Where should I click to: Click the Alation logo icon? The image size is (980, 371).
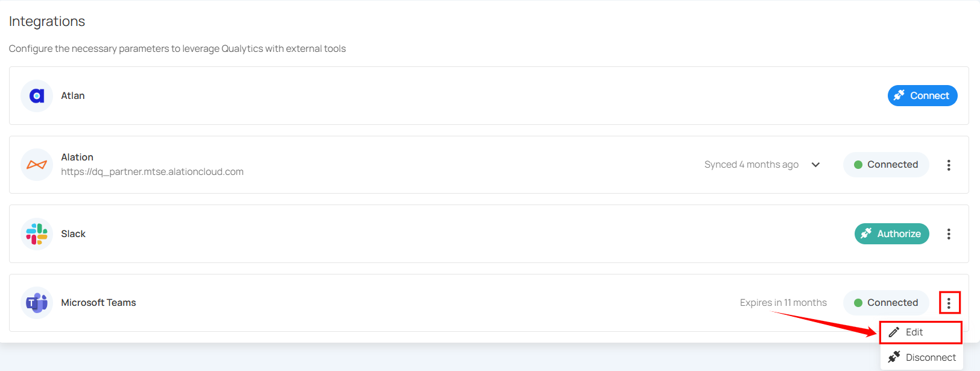[x=37, y=165]
